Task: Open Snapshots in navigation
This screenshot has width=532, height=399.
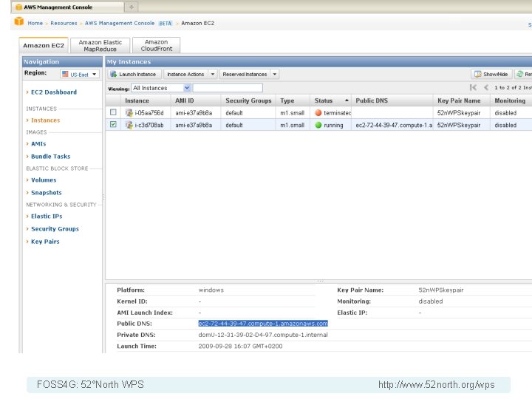Action: click(47, 192)
